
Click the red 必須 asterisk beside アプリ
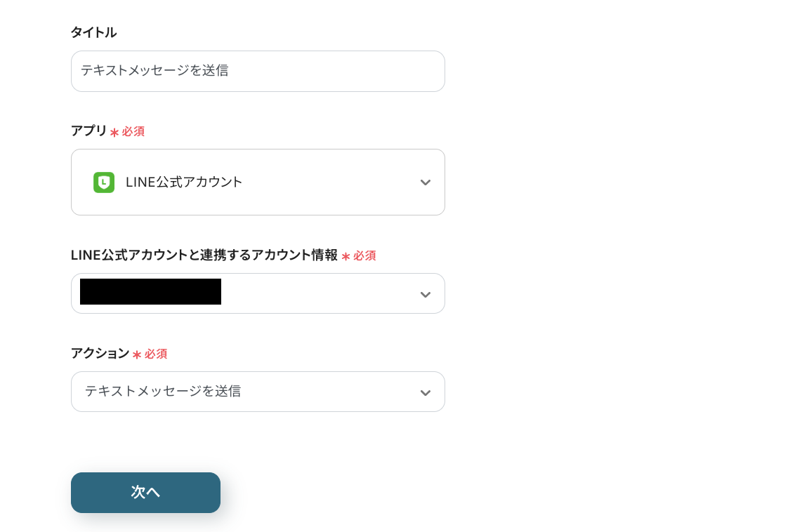coord(128,131)
